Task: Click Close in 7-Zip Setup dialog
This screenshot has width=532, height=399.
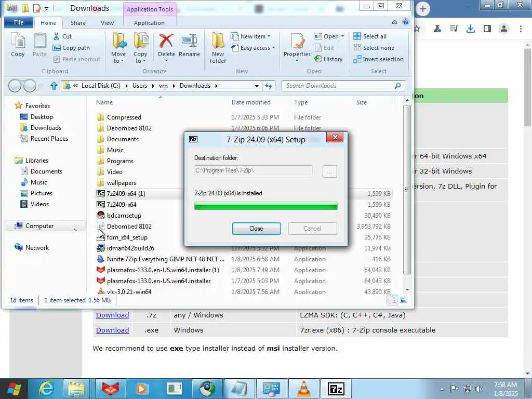Action: [x=256, y=229]
